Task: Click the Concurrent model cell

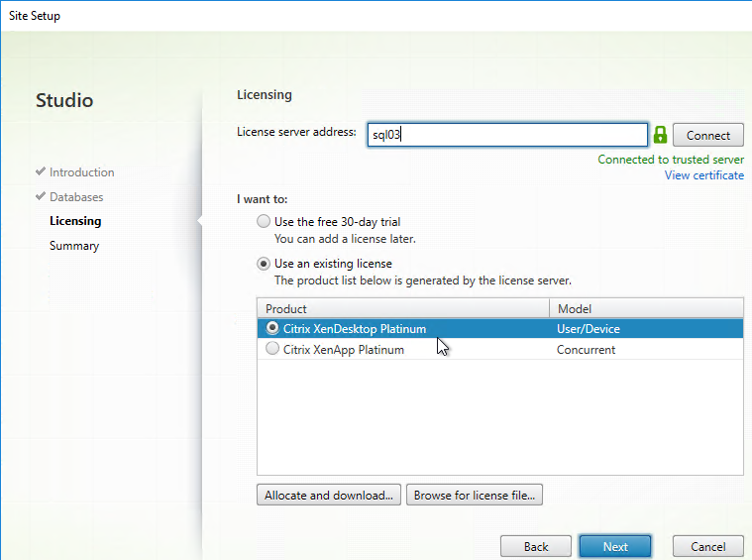Action: pos(586,349)
